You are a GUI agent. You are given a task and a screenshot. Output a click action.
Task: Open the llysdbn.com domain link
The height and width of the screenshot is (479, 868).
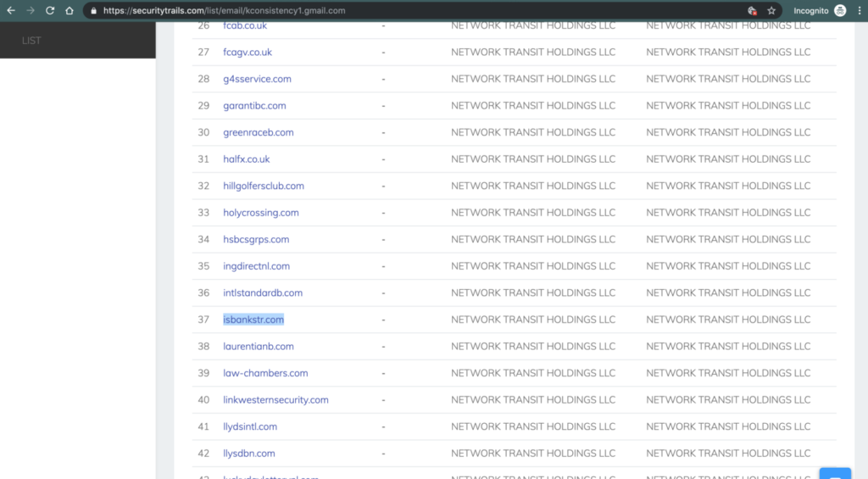(x=248, y=454)
